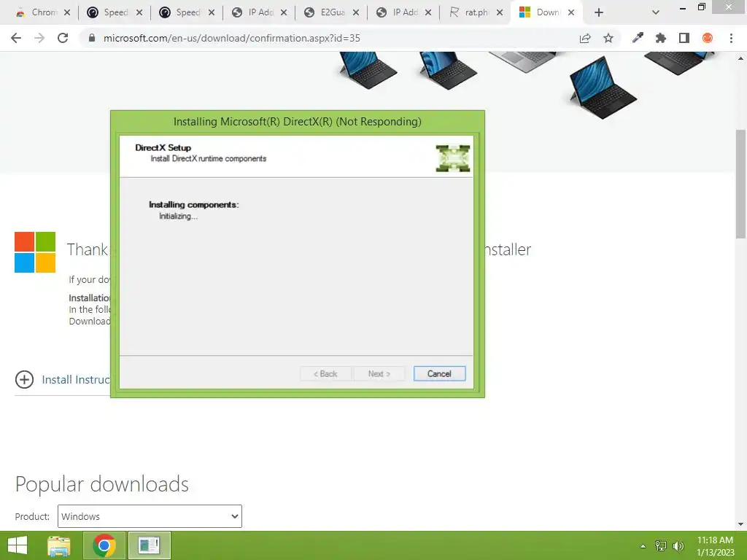This screenshot has width=747, height=560.
Task: Open a new tab with the plus button
Action: coord(599,12)
